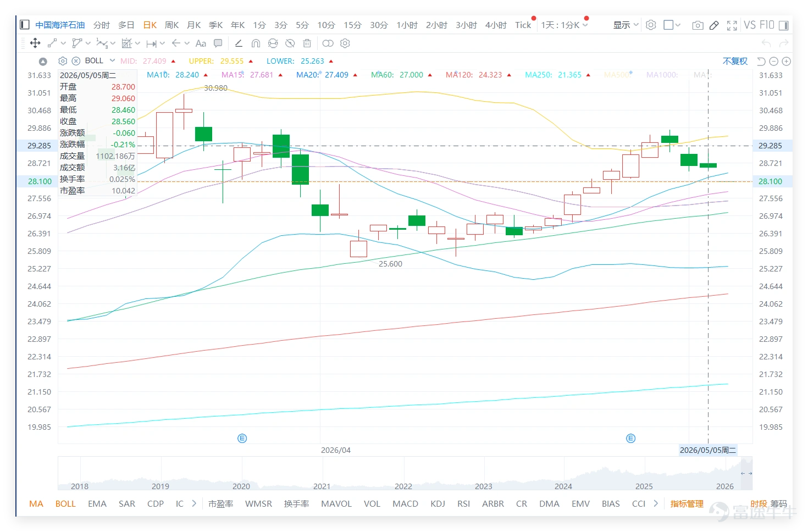Viewport: 808px width, 532px height.
Task: Toggle the right side panel icon
Action: 784,25
